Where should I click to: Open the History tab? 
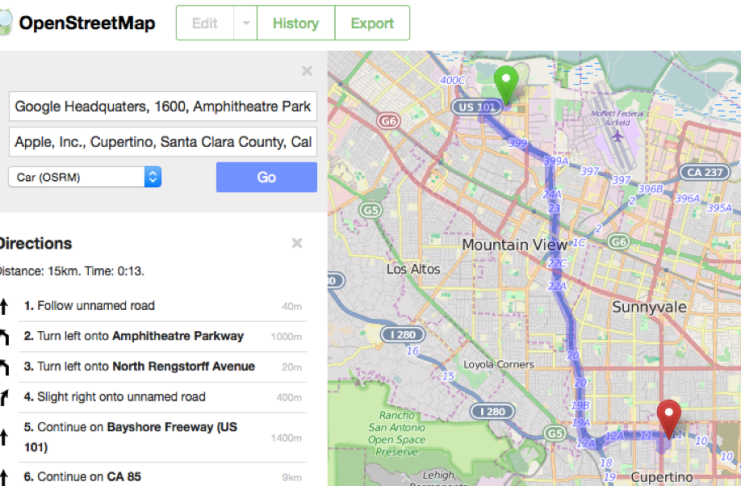click(x=296, y=23)
